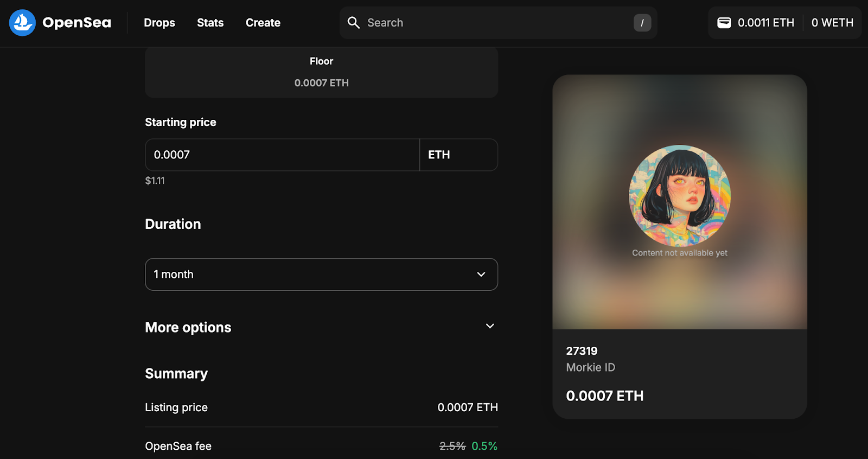The width and height of the screenshot is (868, 459).
Task: Click the More options heading text
Action: [188, 328]
